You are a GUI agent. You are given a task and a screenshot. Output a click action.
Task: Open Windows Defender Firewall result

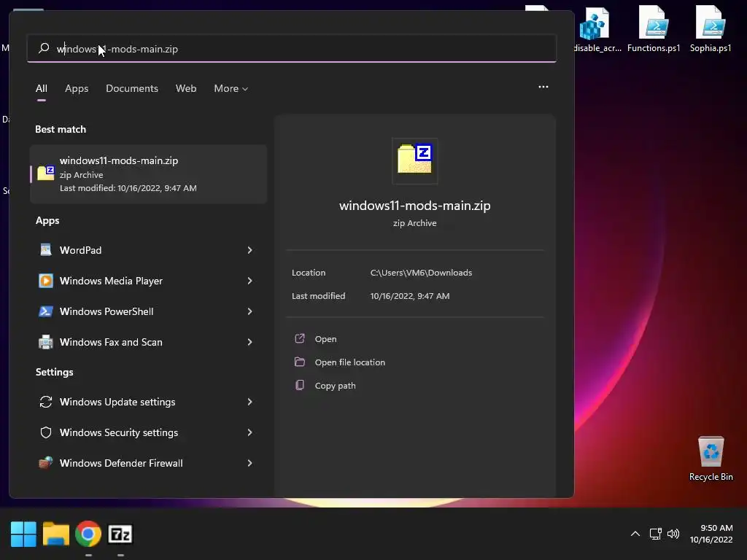pyautogui.click(x=148, y=463)
